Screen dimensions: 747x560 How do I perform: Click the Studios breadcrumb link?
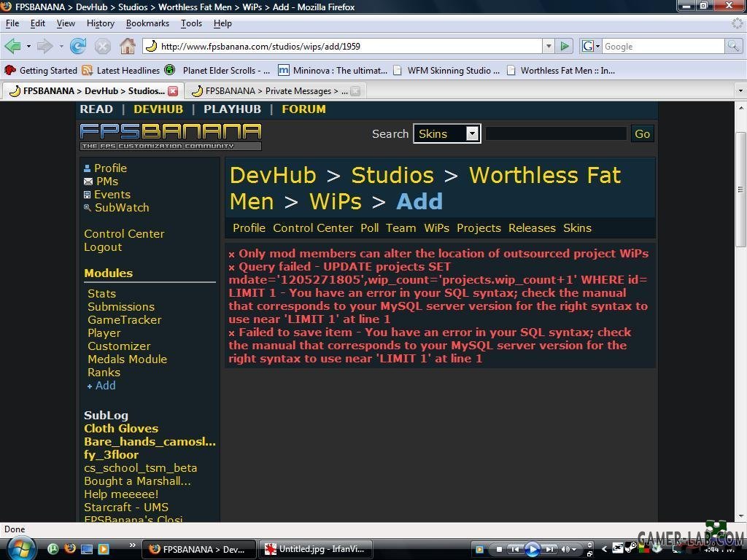pyautogui.click(x=392, y=175)
